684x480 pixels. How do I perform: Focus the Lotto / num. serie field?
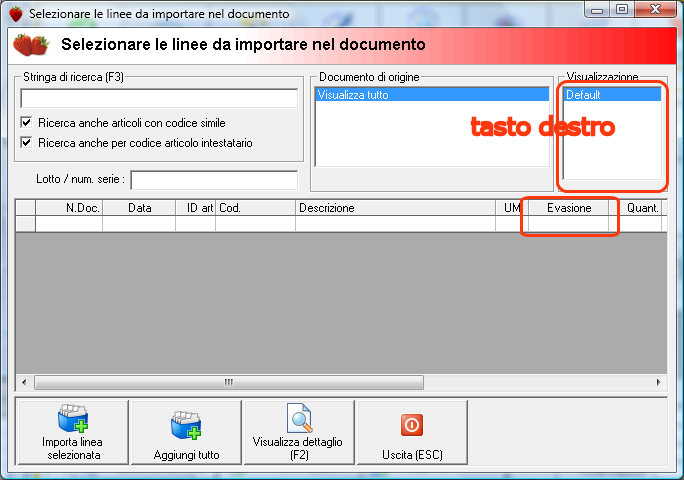(214, 180)
